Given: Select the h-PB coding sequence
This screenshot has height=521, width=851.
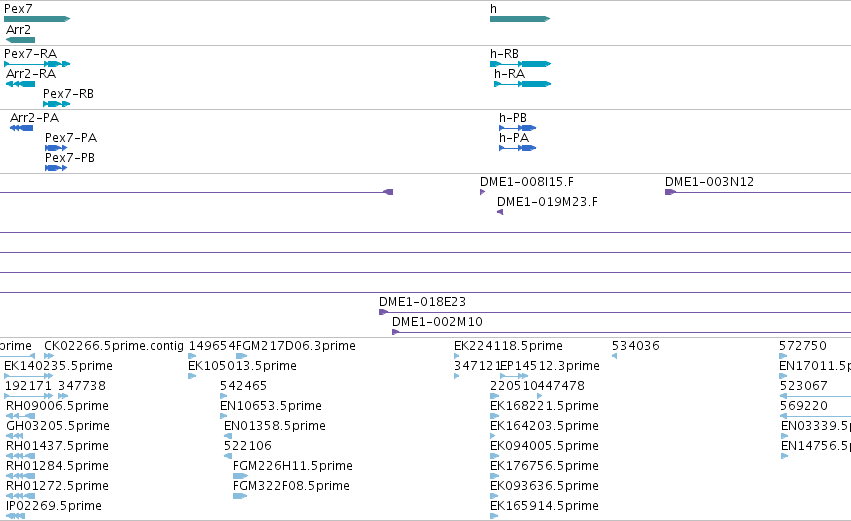Looking at the screenshot, I should pyautogui.click(x=517, y=128).
